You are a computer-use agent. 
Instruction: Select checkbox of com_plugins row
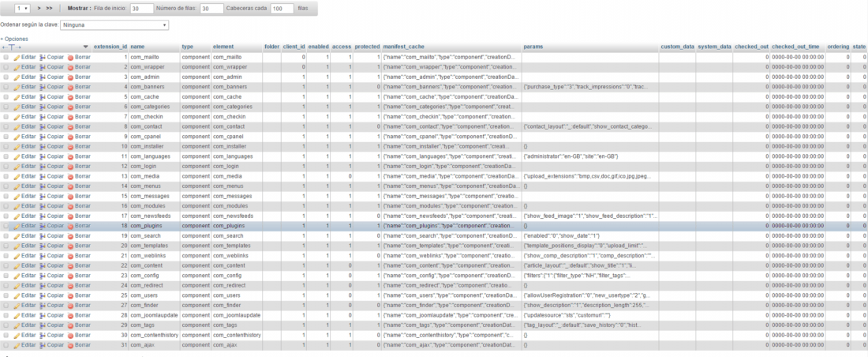point(6,226)
